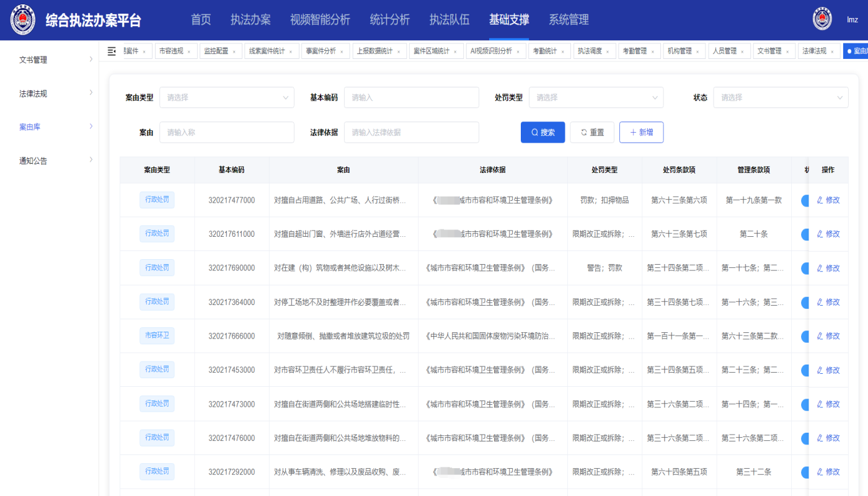Open the lmz user menu

tap(852, 20)
